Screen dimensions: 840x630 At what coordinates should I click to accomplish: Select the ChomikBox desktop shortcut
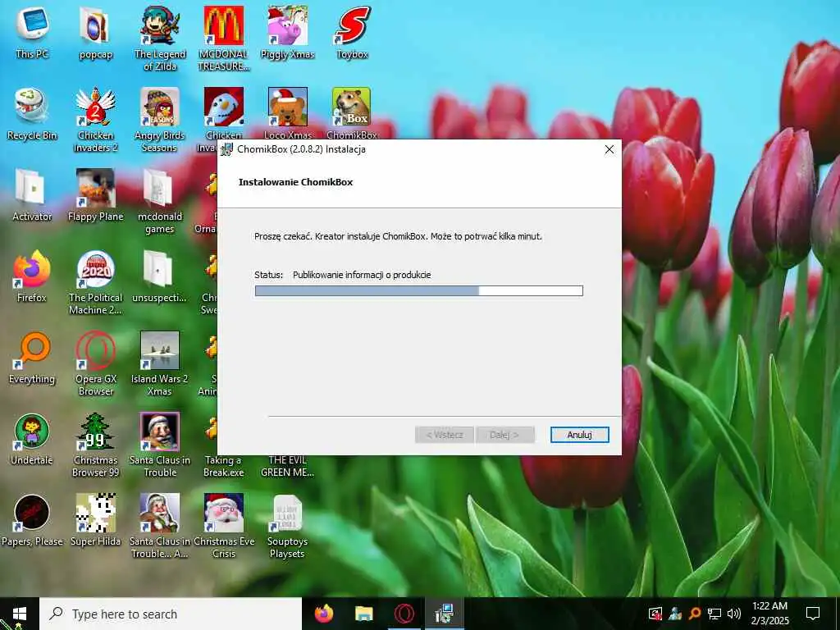click(x=352, y=113)
